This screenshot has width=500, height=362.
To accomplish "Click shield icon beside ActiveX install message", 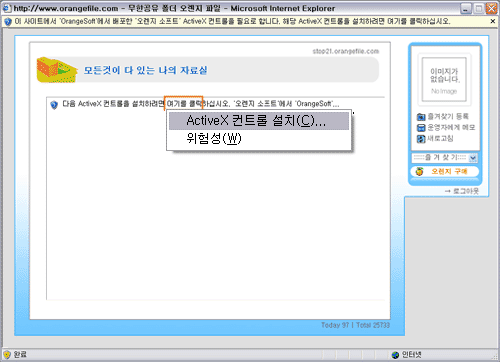I will tap(54, 105).
